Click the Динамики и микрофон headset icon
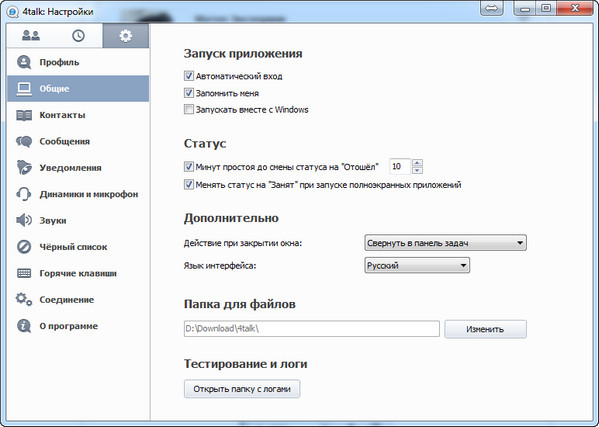 24,194
